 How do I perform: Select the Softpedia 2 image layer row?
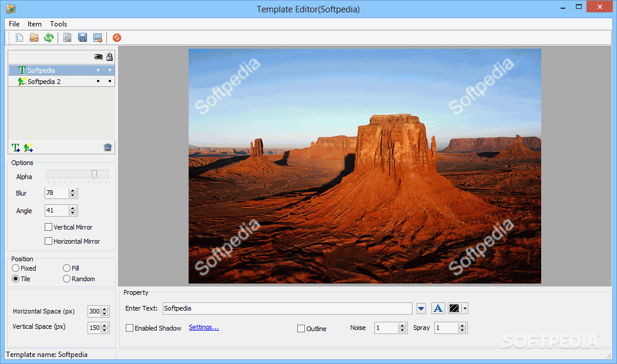coord(61,82)
